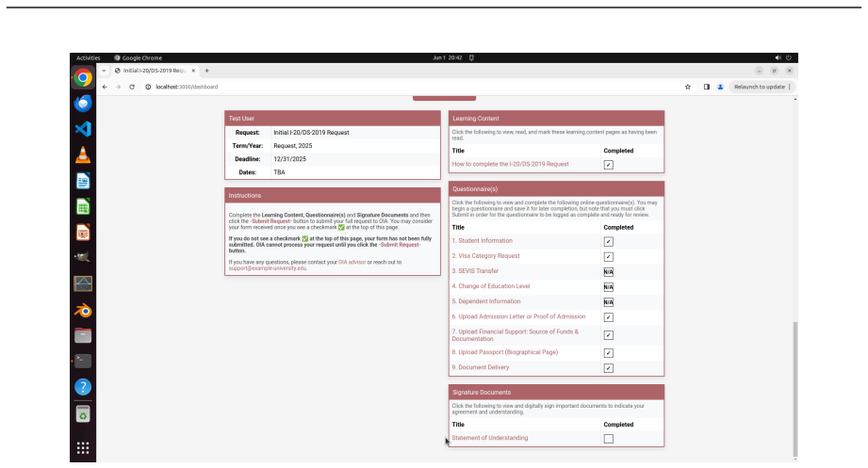868x468 pixels.
Task: Bookmark this page with the star
Action: 688,87
